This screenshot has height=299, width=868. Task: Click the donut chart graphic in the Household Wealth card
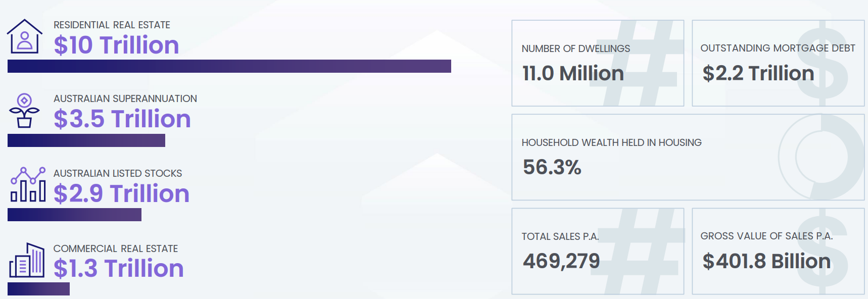[821, 157]
